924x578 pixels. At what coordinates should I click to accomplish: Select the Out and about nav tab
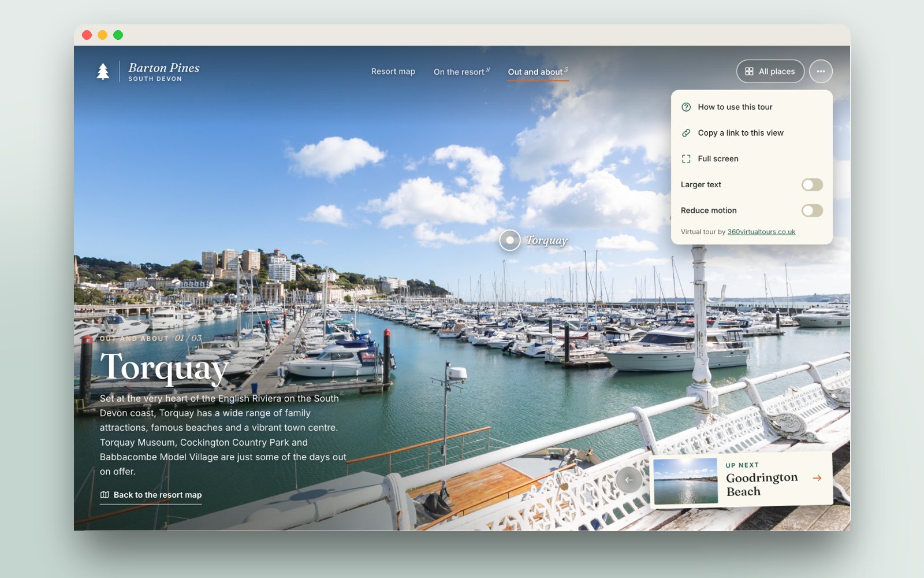538,72
